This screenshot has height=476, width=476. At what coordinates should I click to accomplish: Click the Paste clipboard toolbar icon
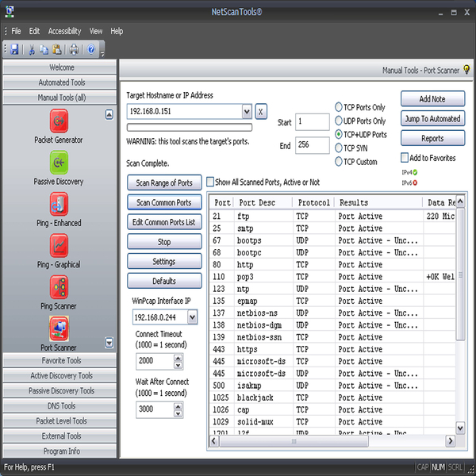(57, 49)
